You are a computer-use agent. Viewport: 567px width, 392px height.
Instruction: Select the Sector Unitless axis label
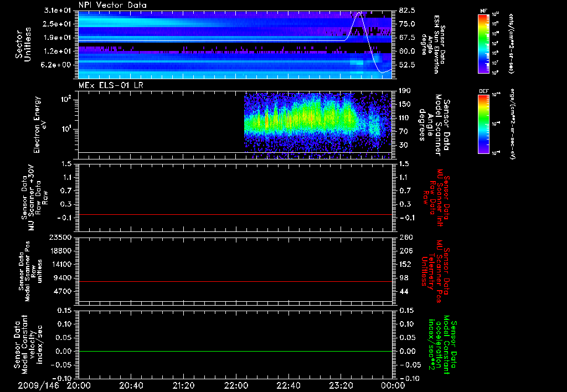click(23, 45)
